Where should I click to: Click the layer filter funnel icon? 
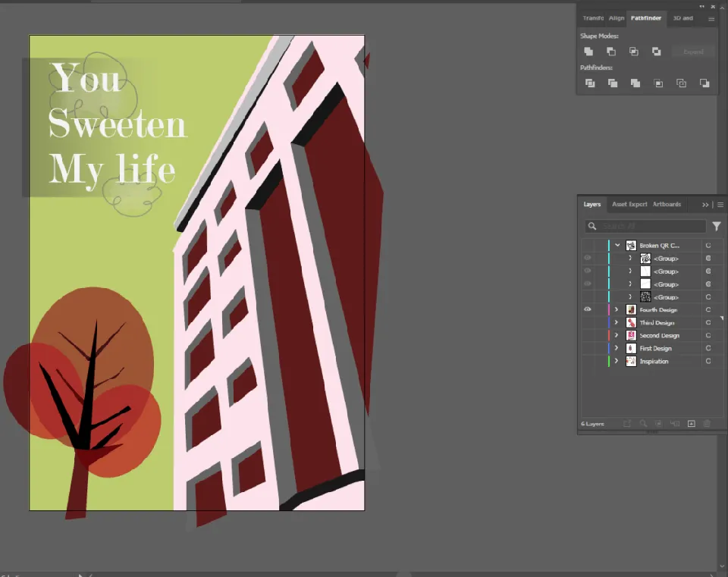click(717, 226)
